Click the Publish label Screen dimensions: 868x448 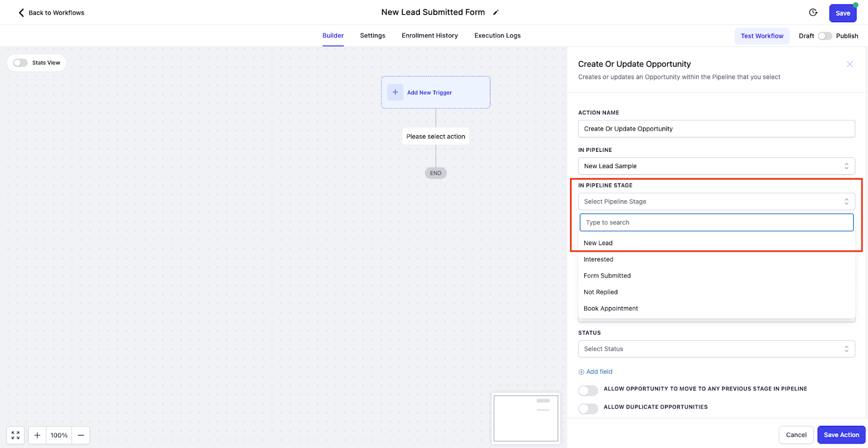click(x=847, y=36)
